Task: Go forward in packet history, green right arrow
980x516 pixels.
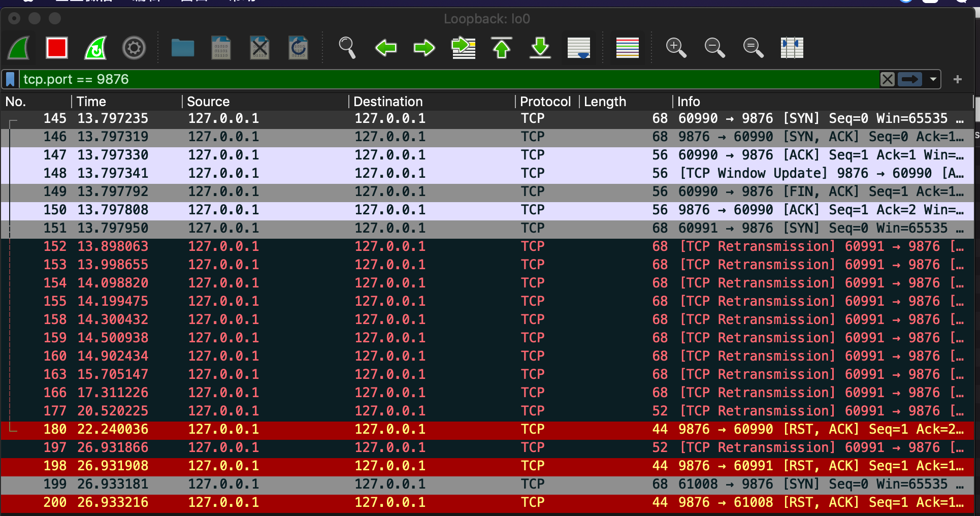Action: (x=424, y=48)
